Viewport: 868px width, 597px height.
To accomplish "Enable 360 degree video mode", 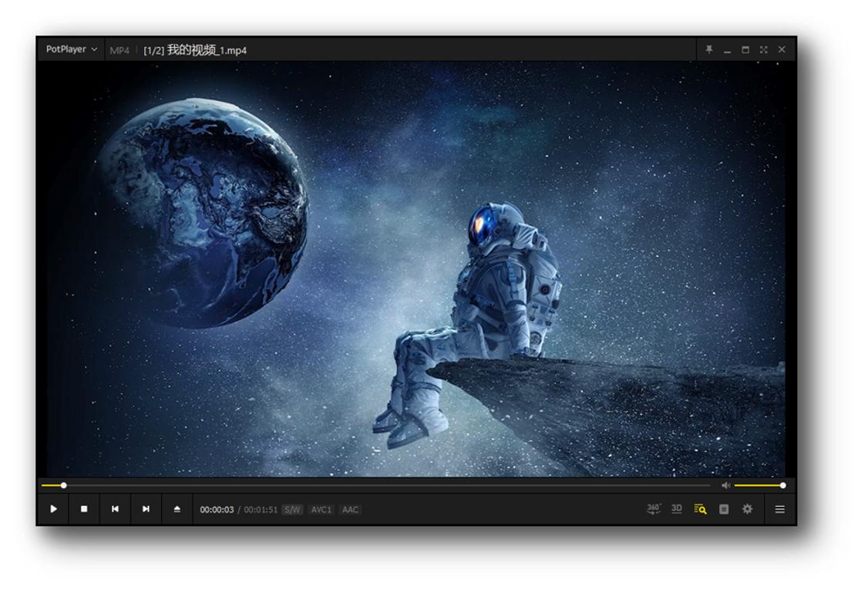I will [x=653, y=509].
